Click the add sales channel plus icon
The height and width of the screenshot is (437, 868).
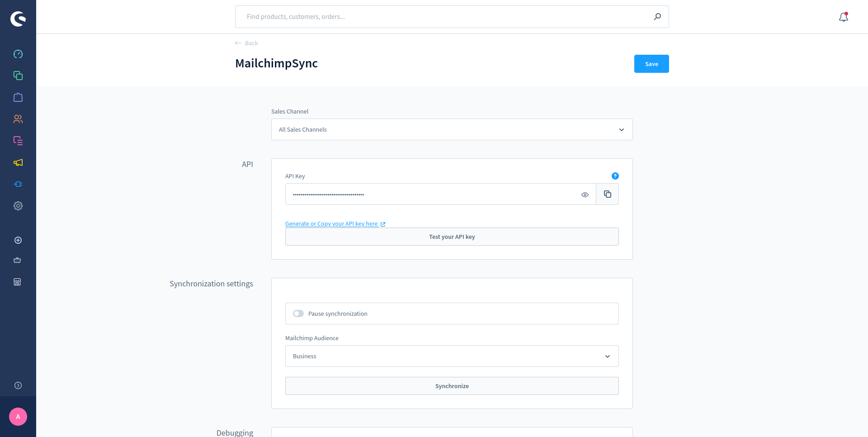tap(18, 240)
